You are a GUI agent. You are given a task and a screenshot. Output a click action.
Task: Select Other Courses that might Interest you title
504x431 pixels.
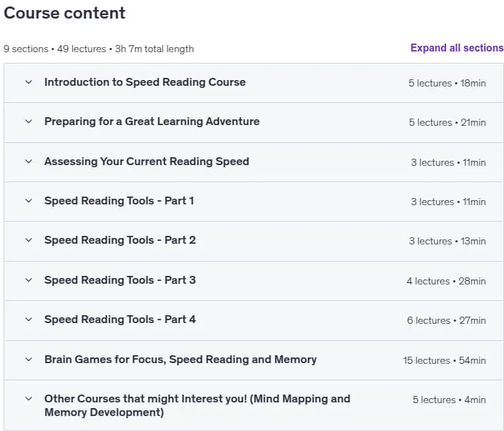(x=197, y=405)
